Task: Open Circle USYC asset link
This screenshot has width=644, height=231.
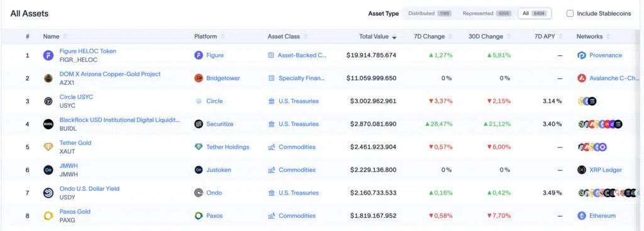Action: pyautogui.click(x=76, y=97)
